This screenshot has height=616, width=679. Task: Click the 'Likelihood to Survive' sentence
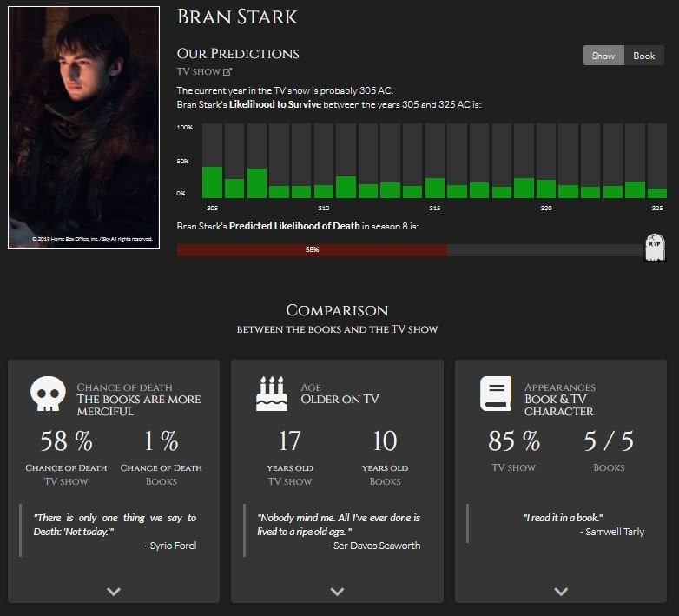[x=329, y=104]
